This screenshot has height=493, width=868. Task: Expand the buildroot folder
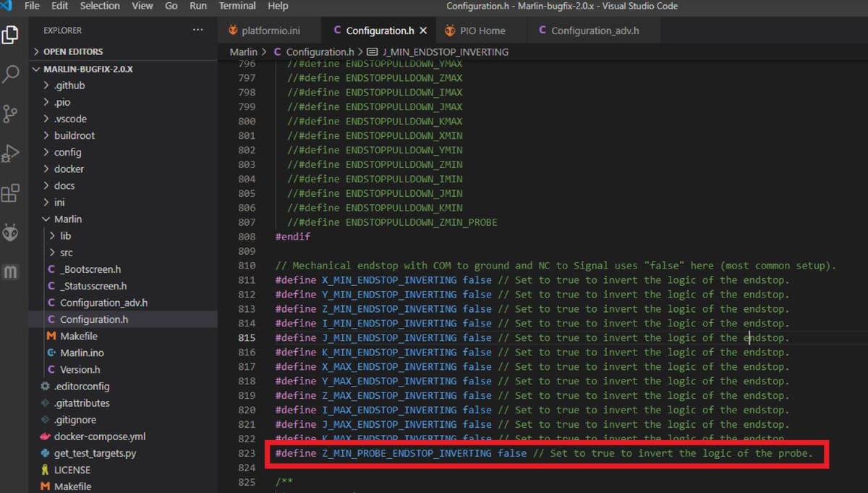[x=123, y=135]
